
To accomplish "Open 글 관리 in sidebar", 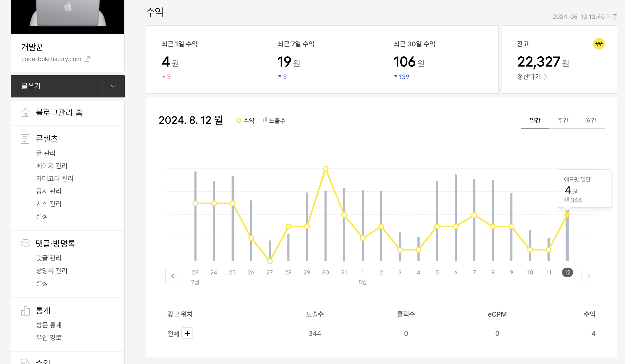I will pos(46,153).
